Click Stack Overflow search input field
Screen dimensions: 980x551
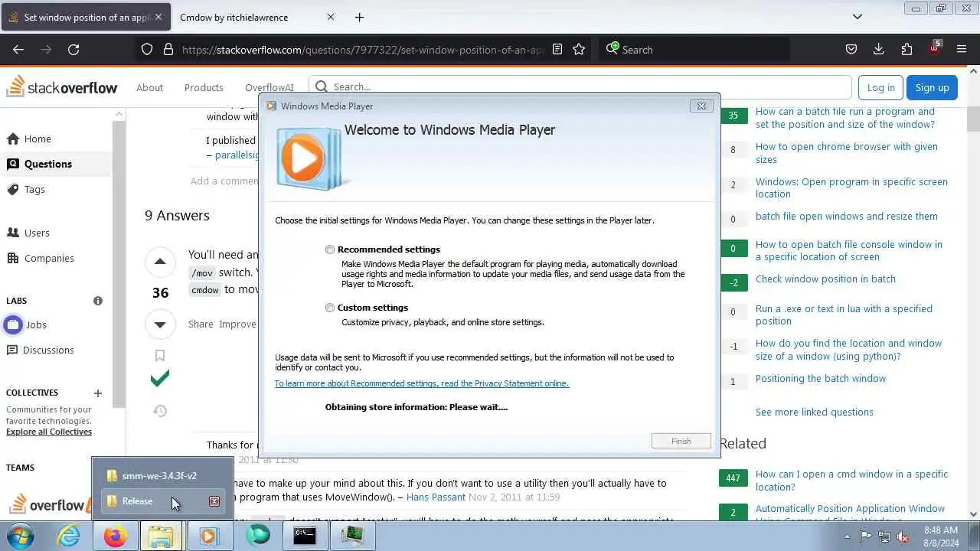click(x=580, y=86)
